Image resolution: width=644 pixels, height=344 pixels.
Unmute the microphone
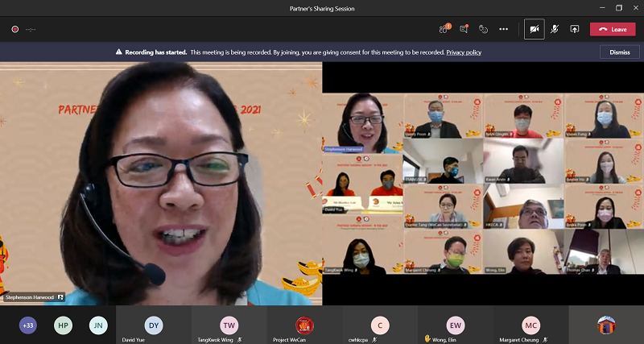pyautogui.click(x=555, y=29)
